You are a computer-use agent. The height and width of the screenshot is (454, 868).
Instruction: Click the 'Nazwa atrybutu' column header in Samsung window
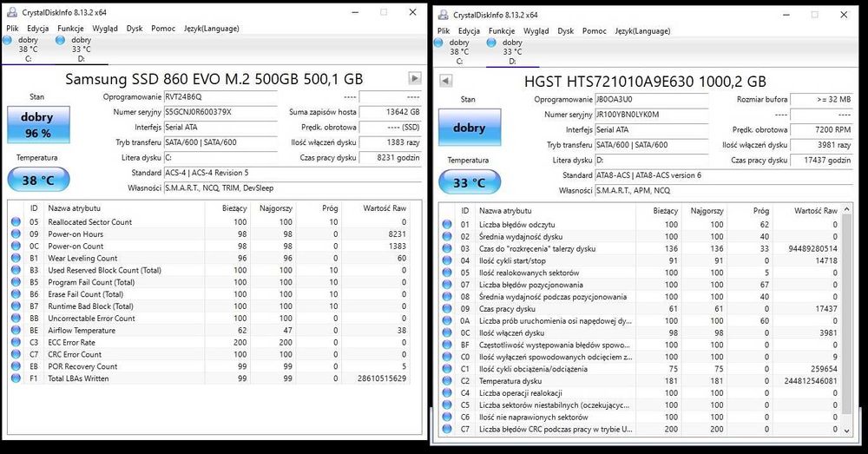(x=124, y=208)
